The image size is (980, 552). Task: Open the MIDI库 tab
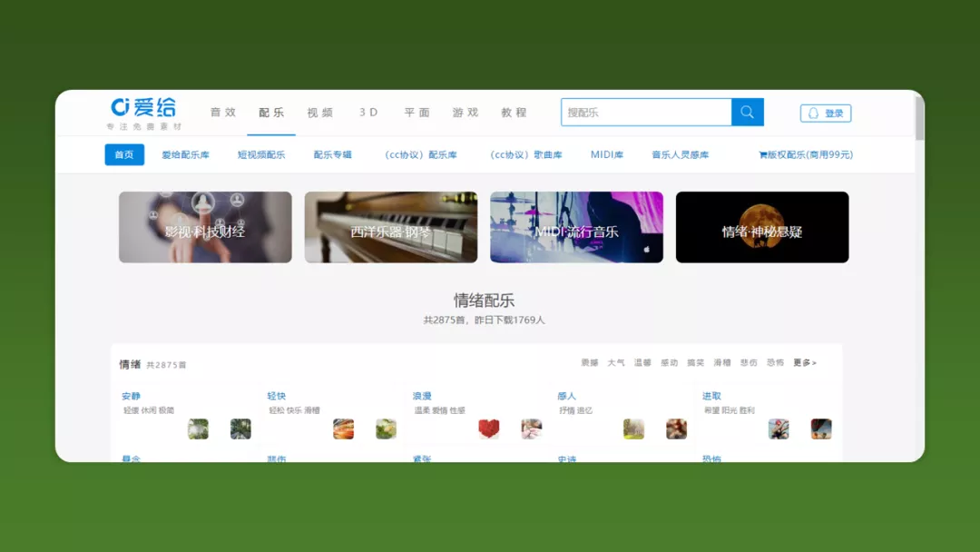click(607, 154)
